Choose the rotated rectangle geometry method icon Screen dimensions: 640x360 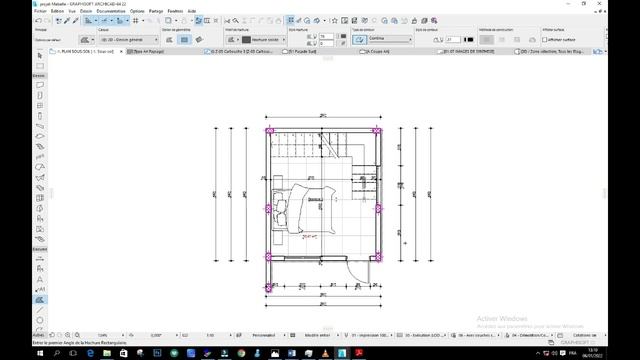click(199, 40)
